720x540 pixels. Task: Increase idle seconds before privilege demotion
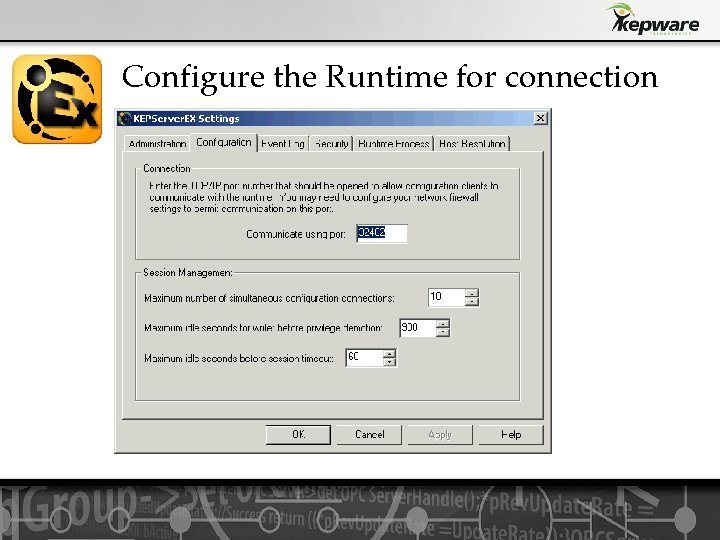tap(443, 323)
